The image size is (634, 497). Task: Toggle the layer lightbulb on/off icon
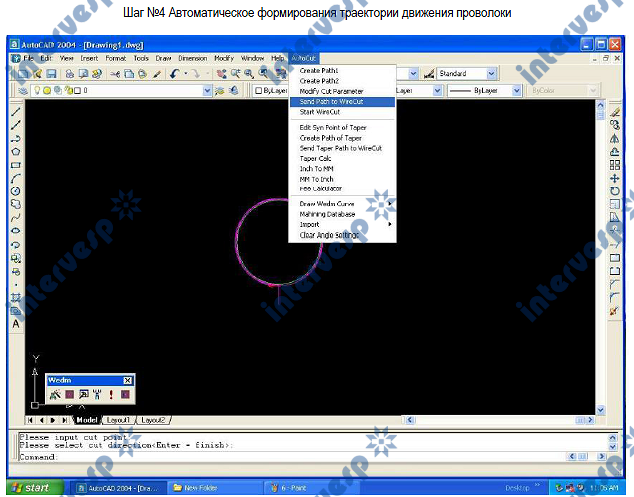[35, 90]
